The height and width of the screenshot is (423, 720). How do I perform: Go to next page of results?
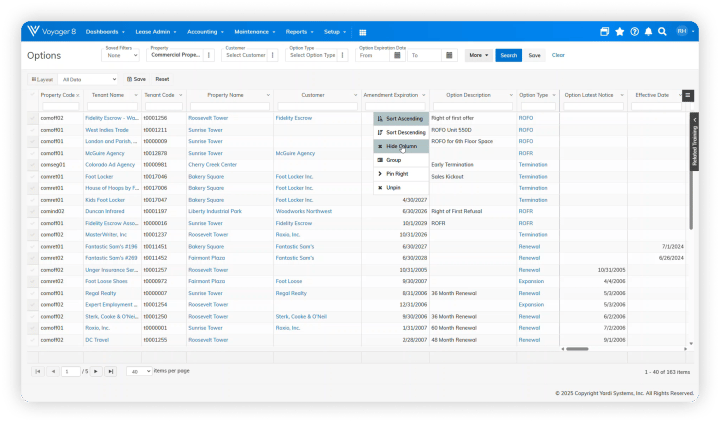[x=96, y=371]
